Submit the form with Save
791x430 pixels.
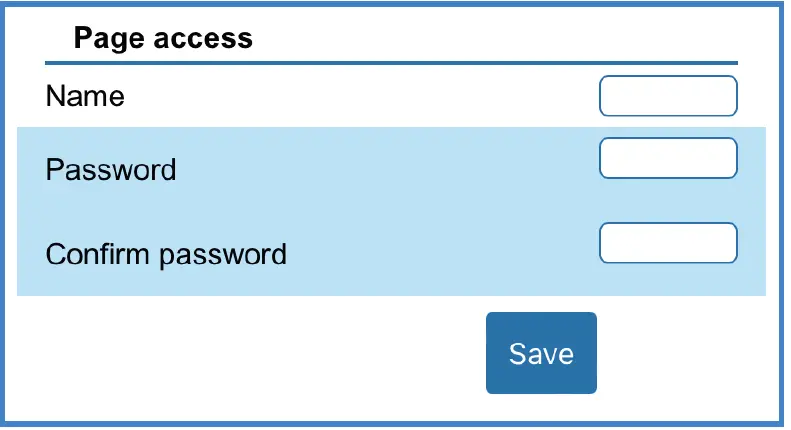pos(541,353)
